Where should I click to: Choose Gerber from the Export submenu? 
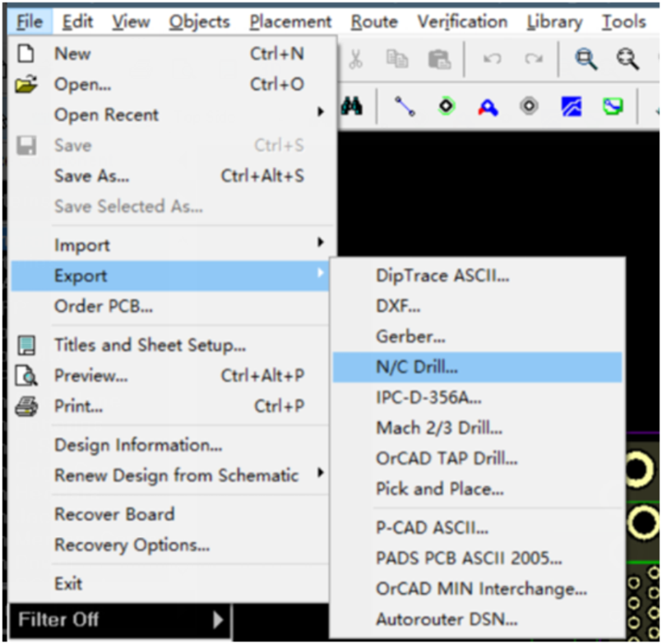[410, 336]
